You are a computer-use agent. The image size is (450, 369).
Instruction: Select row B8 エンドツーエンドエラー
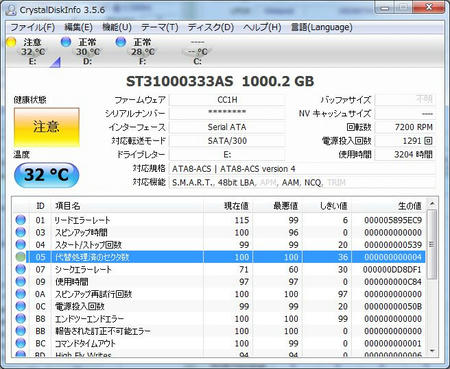(219, 319)
